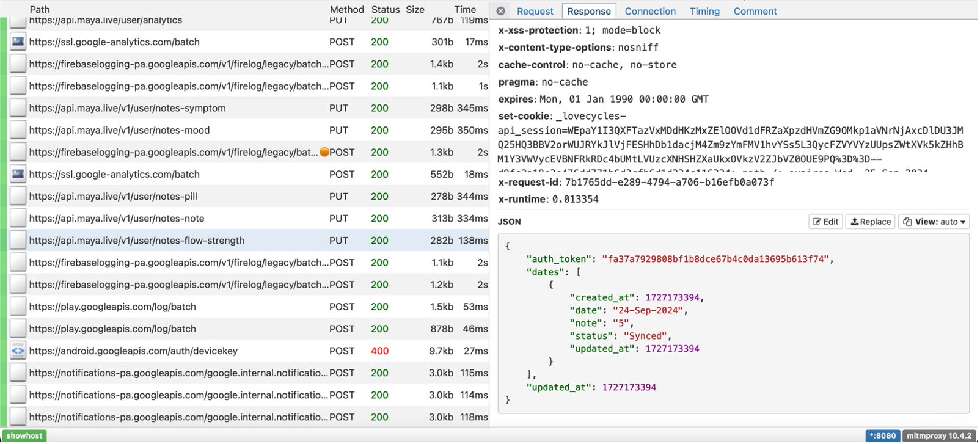The image size is (980, 444).
Task: Switch to the Request tab
Action: pos(535,11)
